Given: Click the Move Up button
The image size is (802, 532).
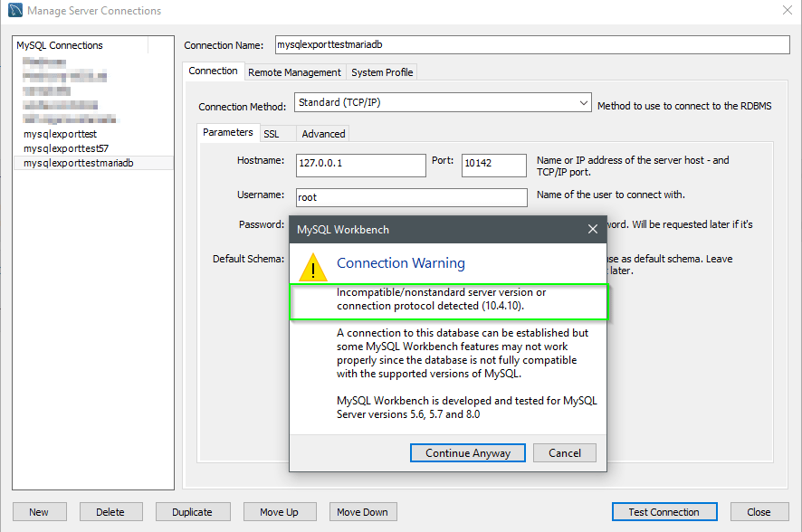Looking at the screenshot, I should point(280,512).
